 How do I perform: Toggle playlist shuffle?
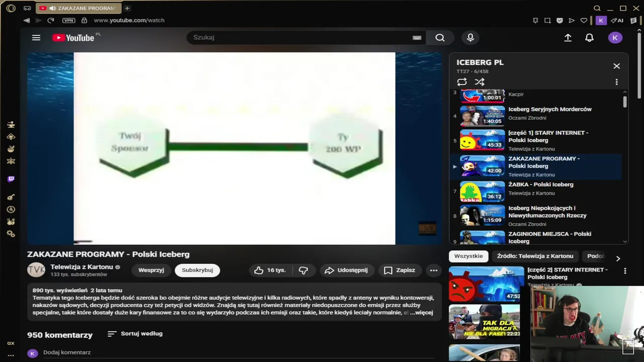479,82
